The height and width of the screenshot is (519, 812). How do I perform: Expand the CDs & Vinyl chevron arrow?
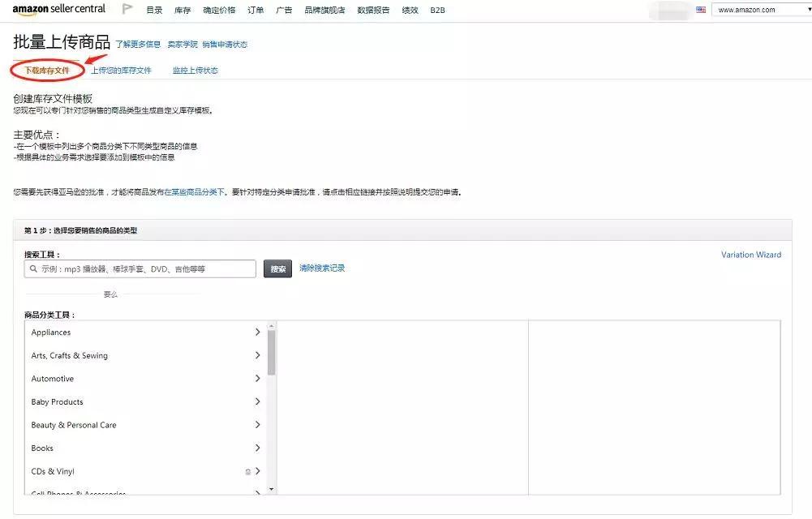(257, 471)
